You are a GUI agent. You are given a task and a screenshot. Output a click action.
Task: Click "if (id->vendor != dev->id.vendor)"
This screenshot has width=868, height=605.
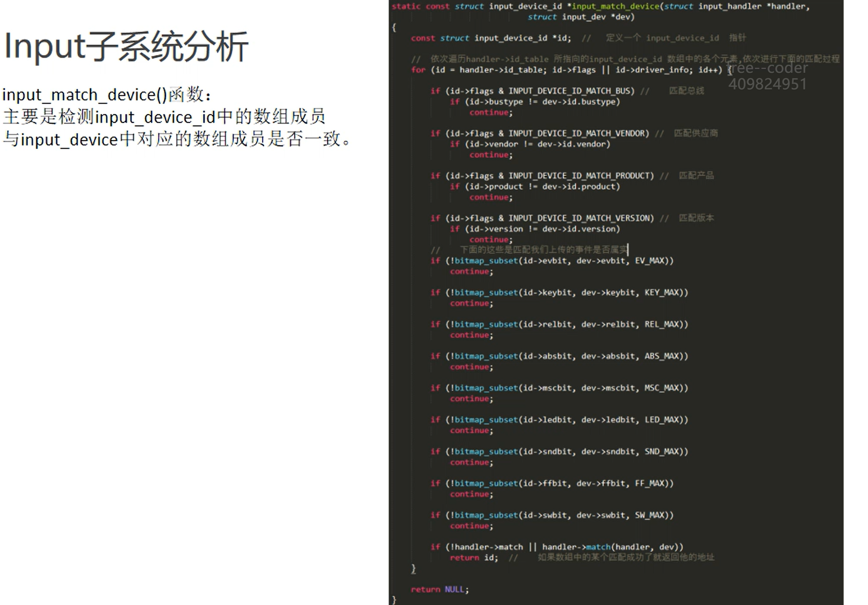click(530, 144)
